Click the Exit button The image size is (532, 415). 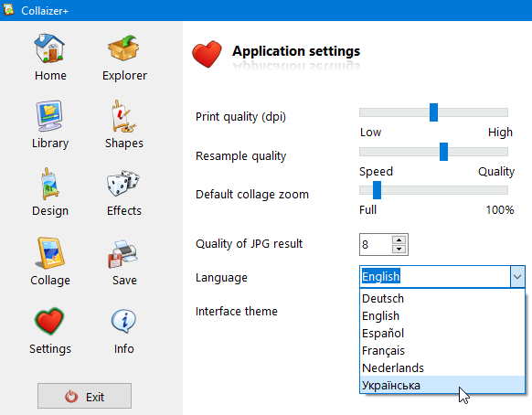(x=84, y=396)
